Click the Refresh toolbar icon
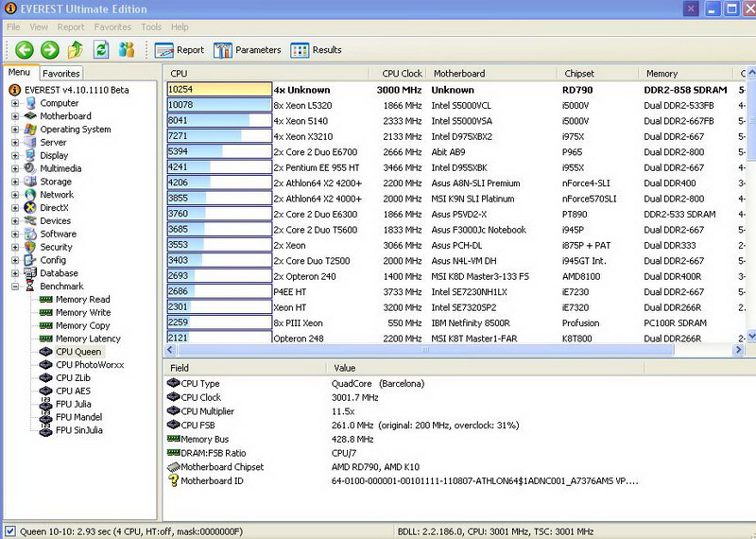The image size is (756, 539). pos(101,49)
